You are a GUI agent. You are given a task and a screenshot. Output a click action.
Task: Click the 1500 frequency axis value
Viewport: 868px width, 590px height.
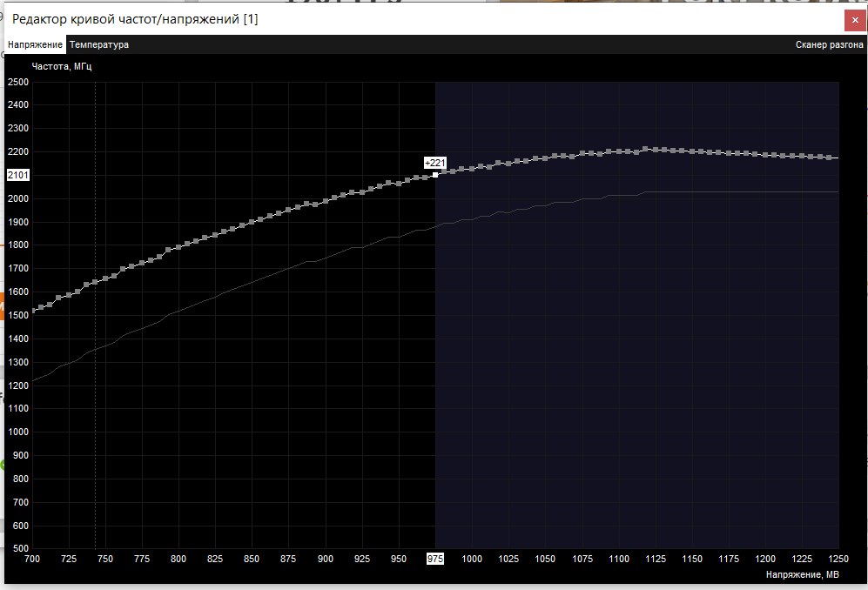(x=17, y=316)
